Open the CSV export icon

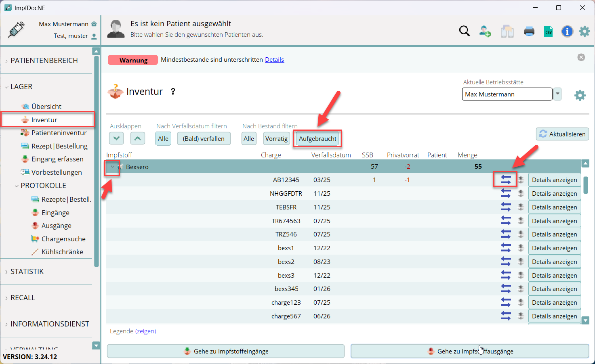548,31
